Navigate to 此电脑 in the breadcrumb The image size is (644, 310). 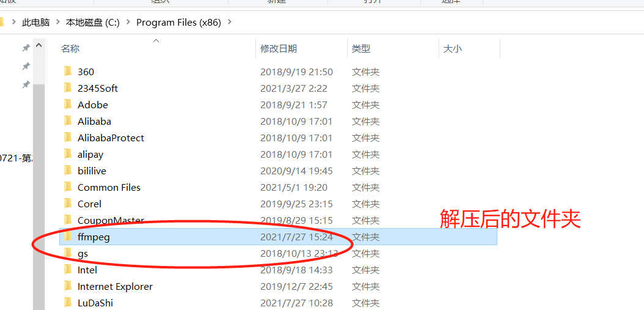35,22
